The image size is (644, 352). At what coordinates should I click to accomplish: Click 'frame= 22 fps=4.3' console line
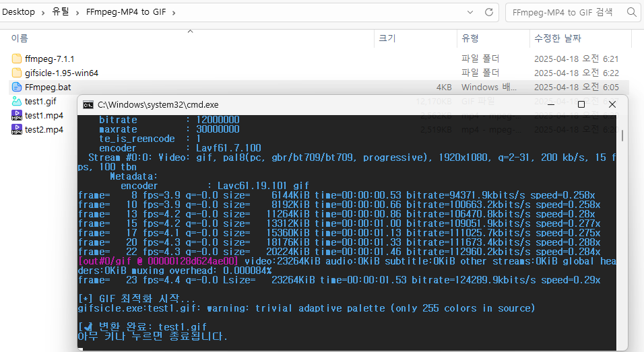[340, 252]
